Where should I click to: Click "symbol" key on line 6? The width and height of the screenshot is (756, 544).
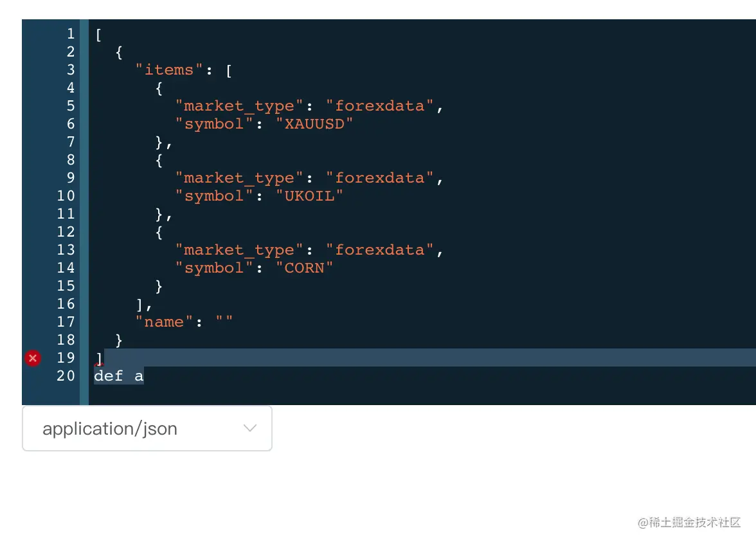[214, 124]
